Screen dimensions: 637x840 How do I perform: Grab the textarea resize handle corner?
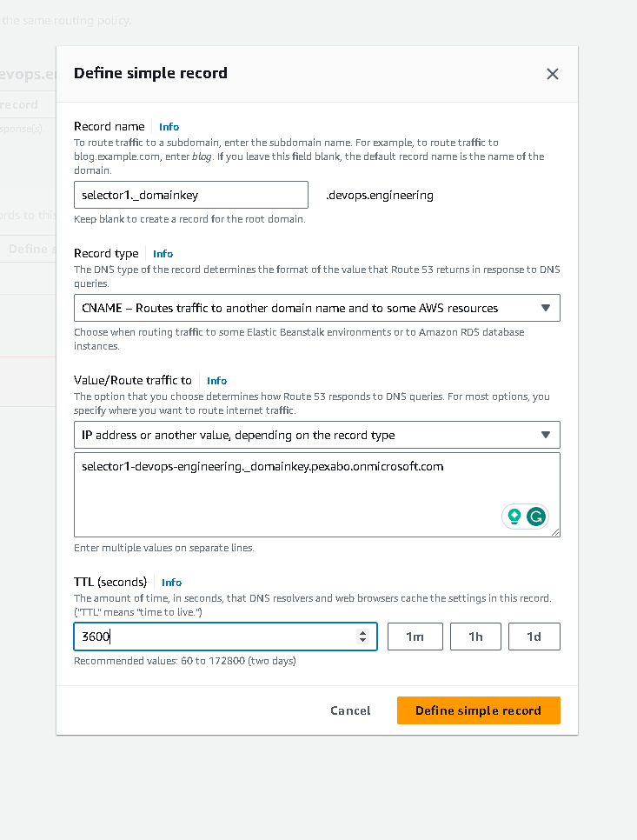555,532
